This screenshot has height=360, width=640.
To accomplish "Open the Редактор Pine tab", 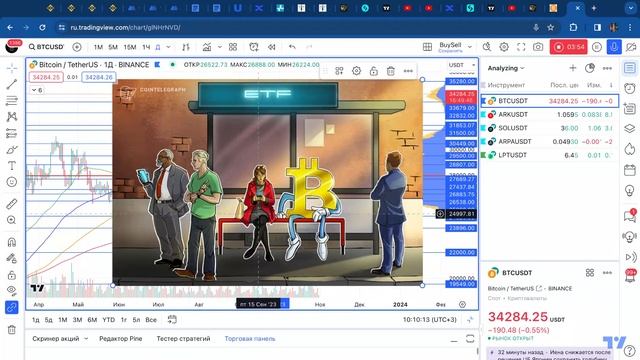I will pos(120,338).
